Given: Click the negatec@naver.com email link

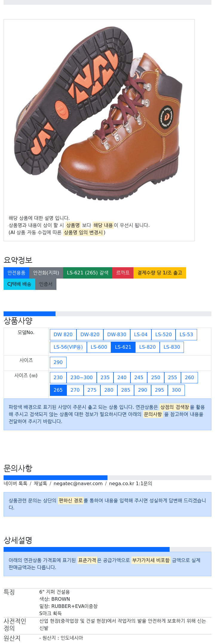Looking at the screenshot, I should tap(78, 483).
